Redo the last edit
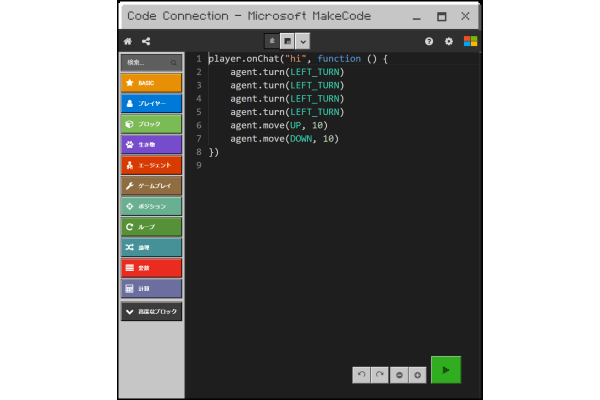The height and width of the screenshot is (400, 600). coord(379,374)
